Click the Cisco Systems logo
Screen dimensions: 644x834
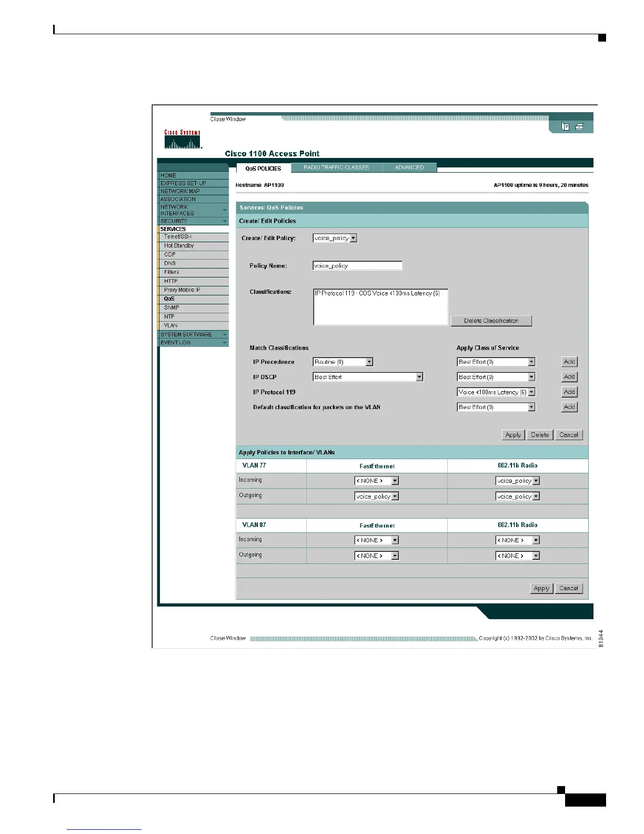pyautogui.click(x=182, y=140)
